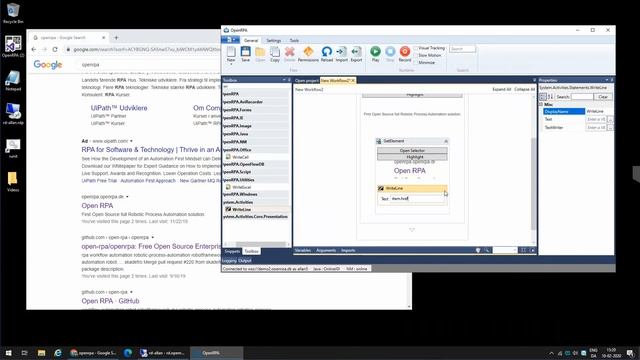
Task: Select alphabetical sort icon in Properties panel
Action: pyautogui.click(x=550, y=97)
